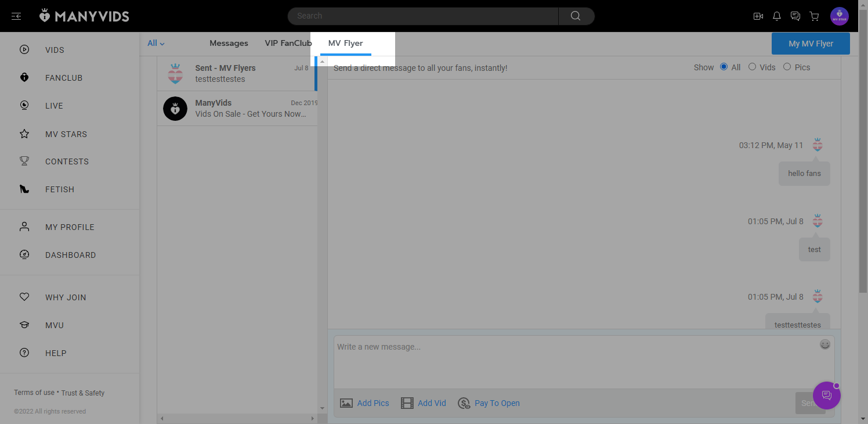Open MV STARS in the sidebar menu
This screenshot has width=868, height=424.
[x=66, y=134]
